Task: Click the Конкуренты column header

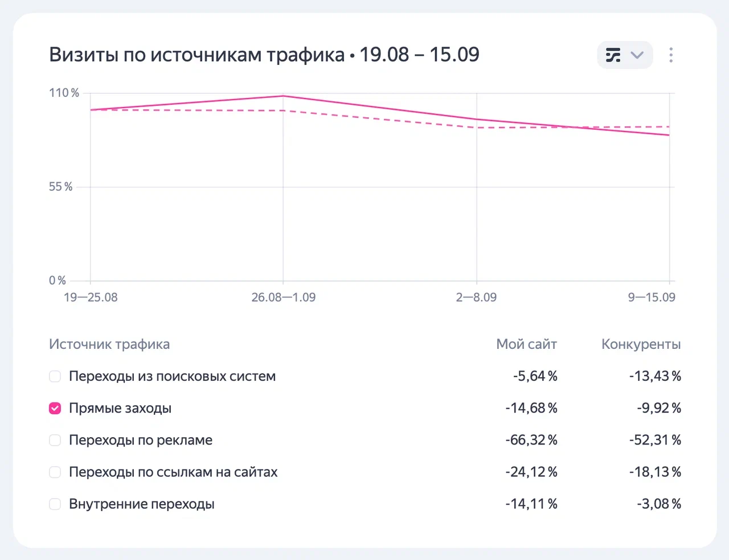Action: [641, 344]
